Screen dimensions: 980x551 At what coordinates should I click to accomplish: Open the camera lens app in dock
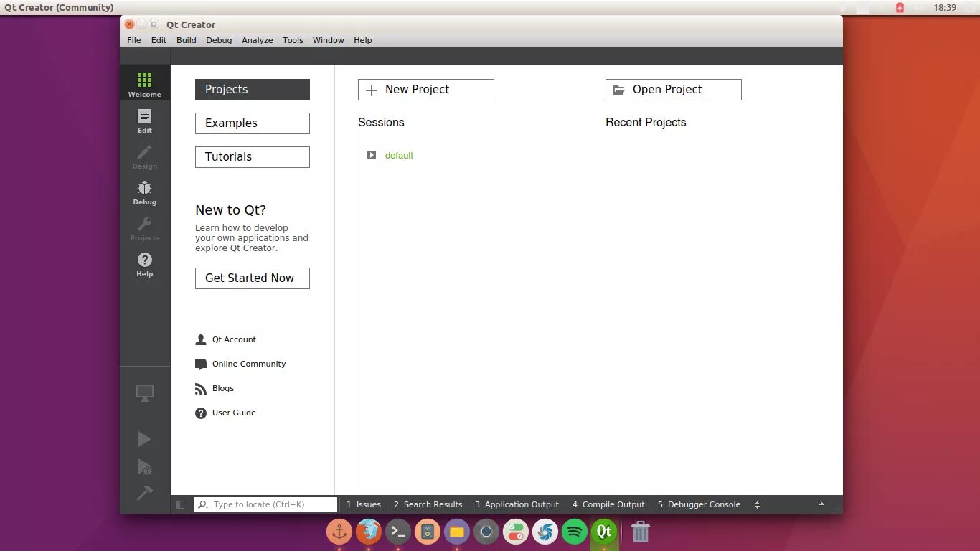[486, 532]
